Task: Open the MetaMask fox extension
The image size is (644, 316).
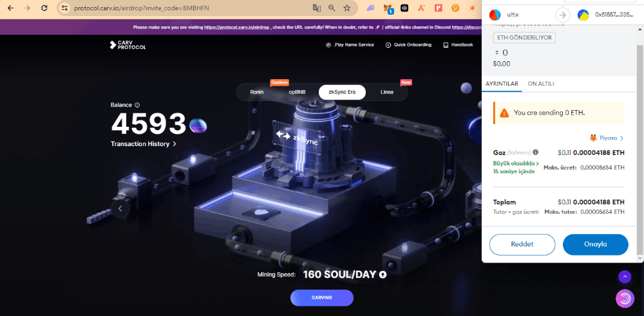Action: click(x=388, y=8)
